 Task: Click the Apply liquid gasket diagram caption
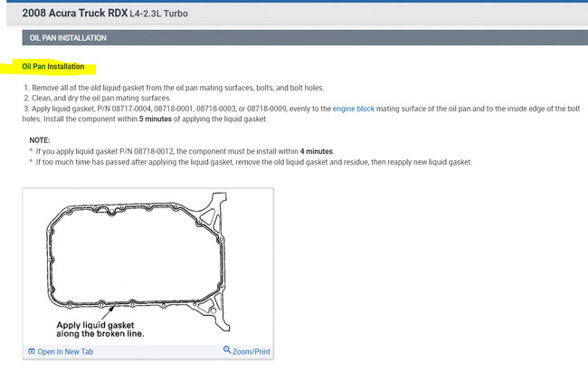100,329
